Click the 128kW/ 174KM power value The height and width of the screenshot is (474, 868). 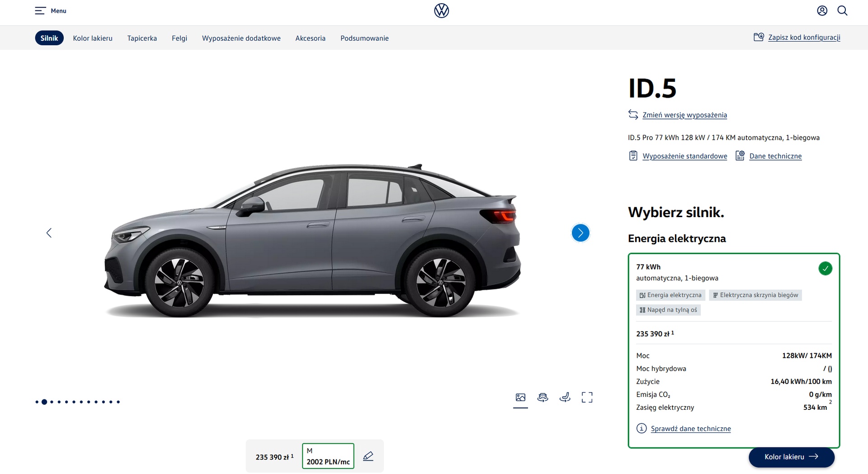coord(807,355)
